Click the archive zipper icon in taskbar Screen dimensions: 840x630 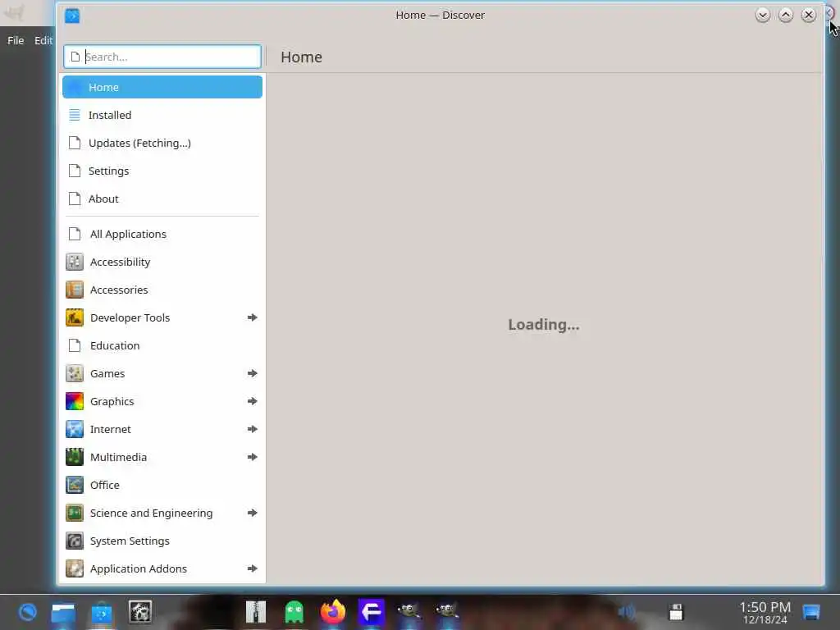point(256,612)
